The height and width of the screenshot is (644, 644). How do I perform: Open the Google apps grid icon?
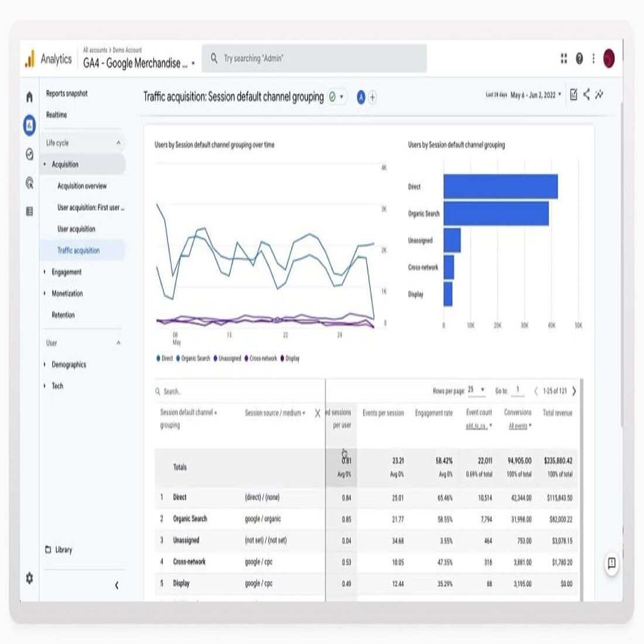[564, 58]
